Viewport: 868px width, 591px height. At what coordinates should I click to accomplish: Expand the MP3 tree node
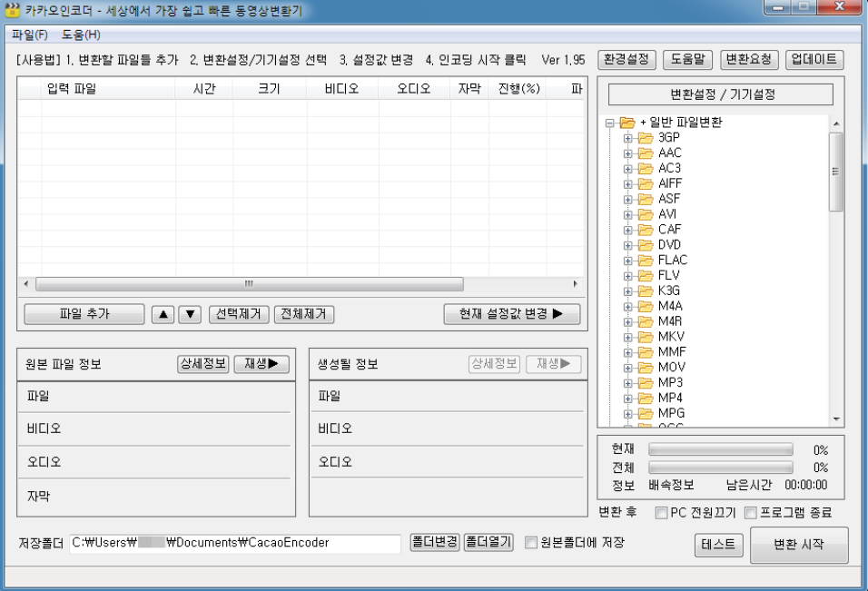tap(627, 383)
